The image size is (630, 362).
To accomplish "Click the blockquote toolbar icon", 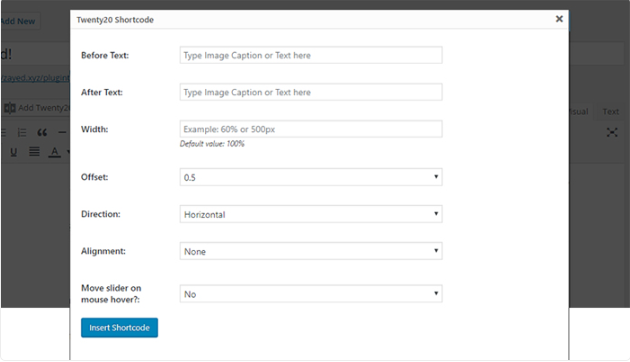I will [42, 132].
